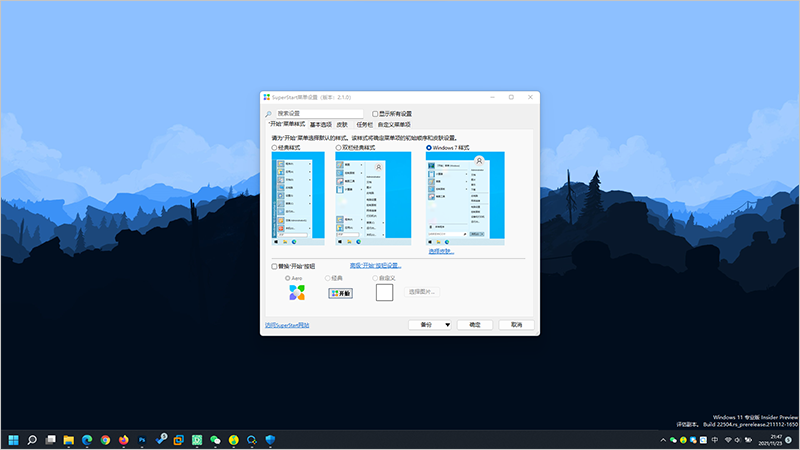
Task: Open the taskbar clock and date
Action: [x=770, y=440]
